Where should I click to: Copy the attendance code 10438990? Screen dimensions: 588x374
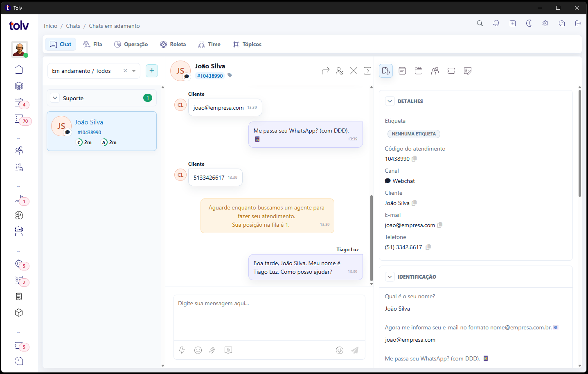[x=415, y=159]
